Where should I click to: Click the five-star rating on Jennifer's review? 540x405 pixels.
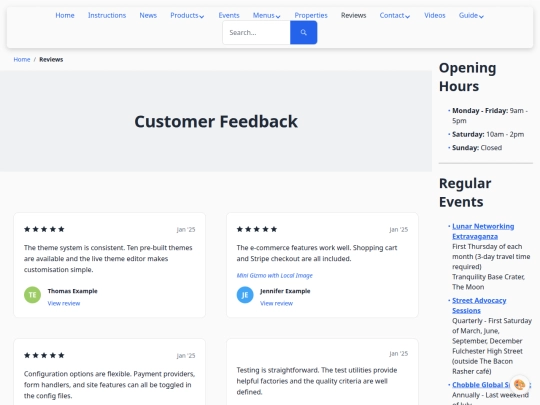pos(257,229)
